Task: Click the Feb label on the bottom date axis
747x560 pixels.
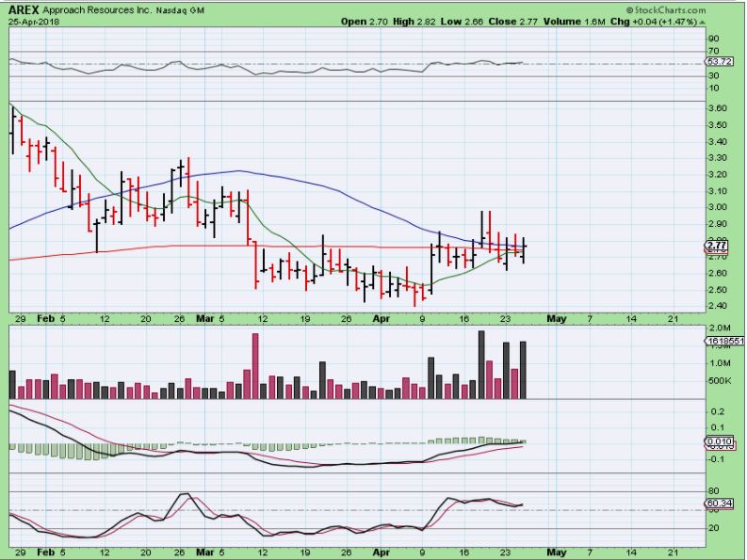Action: coord(46,552)
